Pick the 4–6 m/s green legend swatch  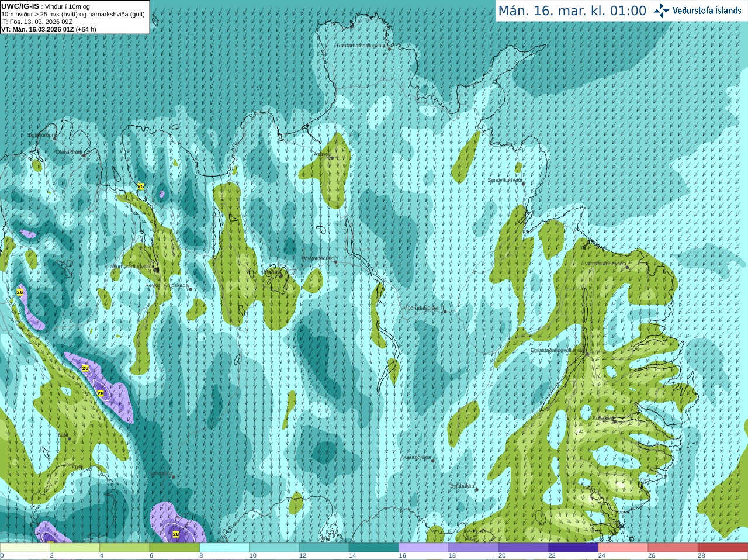pos(124,548)
